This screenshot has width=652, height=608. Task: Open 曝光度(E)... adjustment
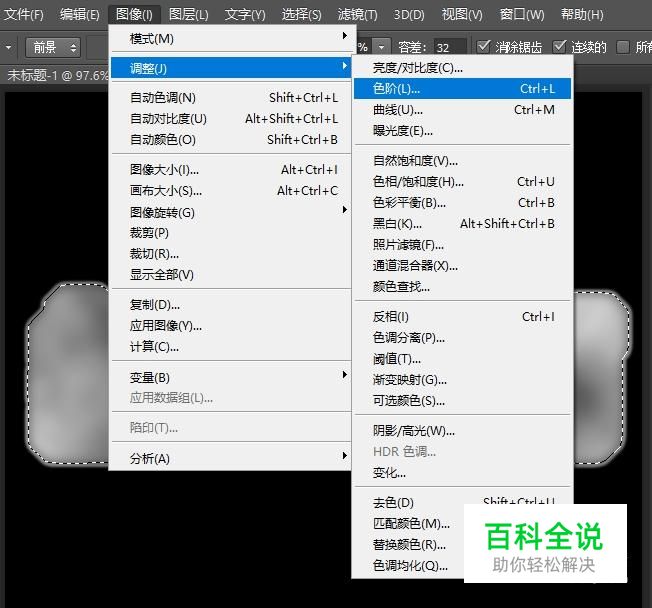coord(462,131)
